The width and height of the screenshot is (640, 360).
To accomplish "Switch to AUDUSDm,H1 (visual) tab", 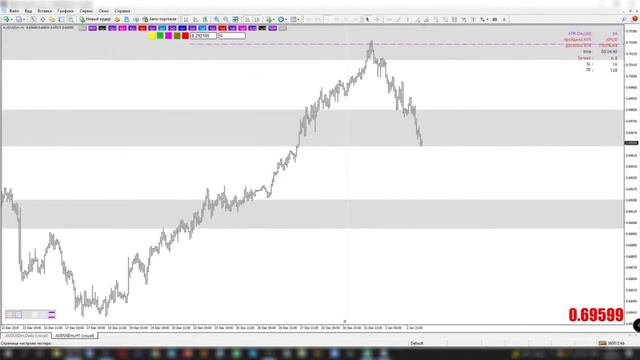I will click(74, 336).
